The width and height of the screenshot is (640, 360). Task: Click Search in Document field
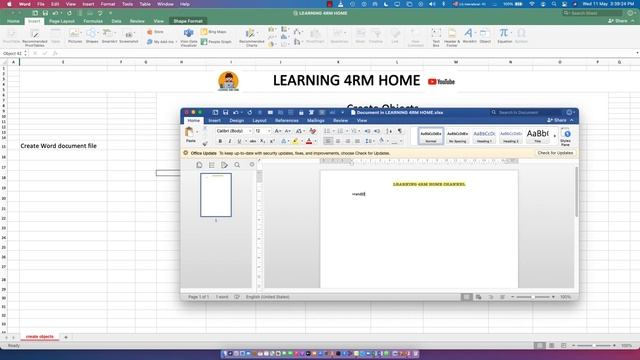coord(527,112)
